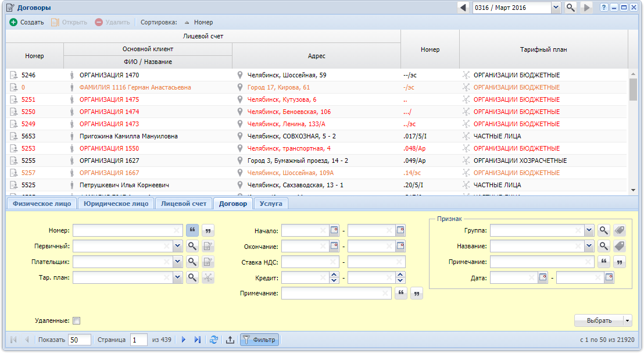The height and width of the screenshot is (353, 644).
Task: Switch to the Услуга tab
Action: click(x=271, y=204)
